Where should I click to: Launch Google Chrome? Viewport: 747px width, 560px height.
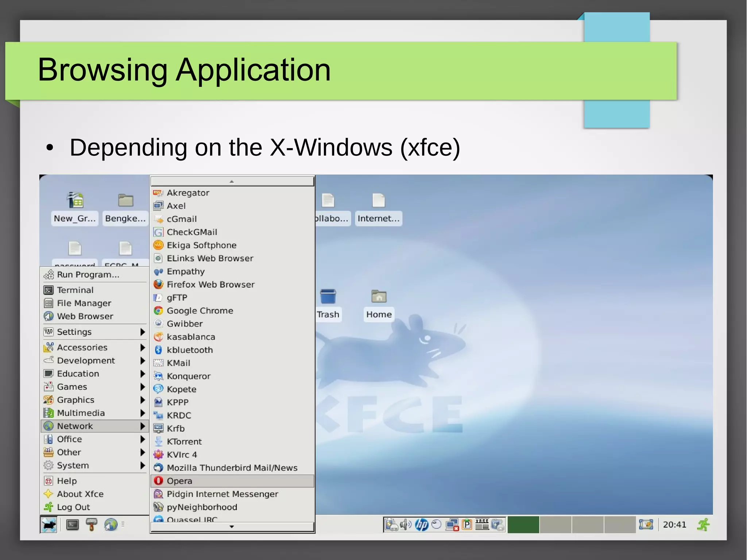point(232,311)
